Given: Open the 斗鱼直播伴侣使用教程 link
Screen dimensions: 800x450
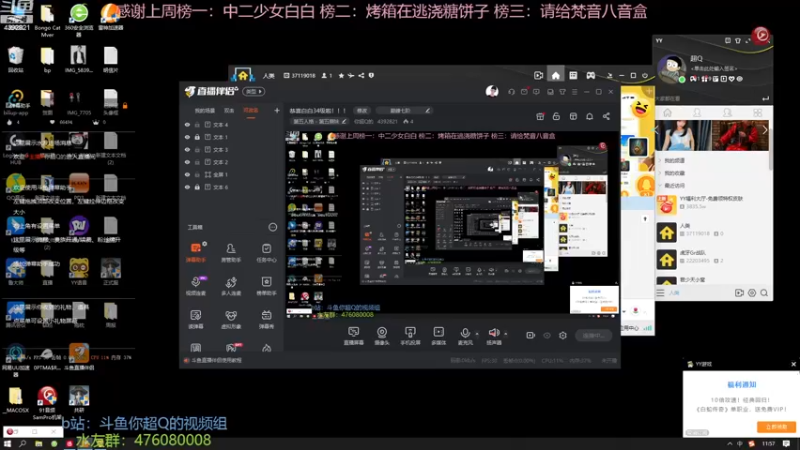Looking at the screenshot, I should coord(216,360).
